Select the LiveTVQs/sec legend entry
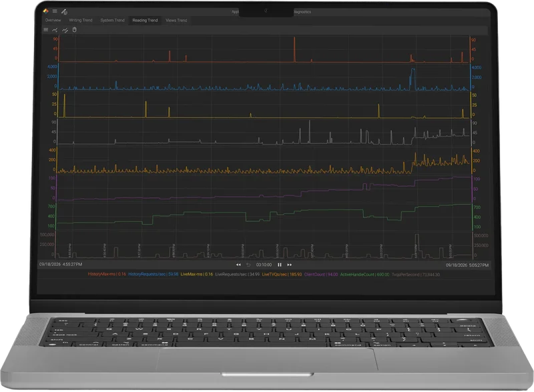This screenshot has height=392, width=534. pyautogui.click(x=282, y=274)
